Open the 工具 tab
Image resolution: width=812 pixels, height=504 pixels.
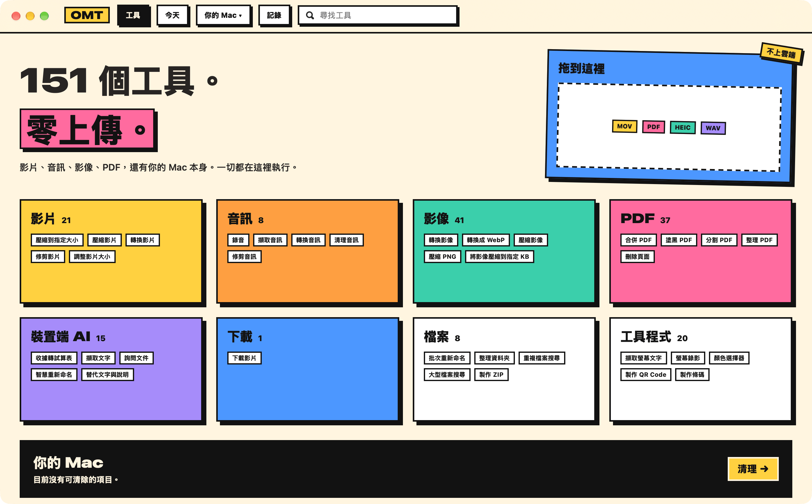pyautogui.click(x=133, y=15)
